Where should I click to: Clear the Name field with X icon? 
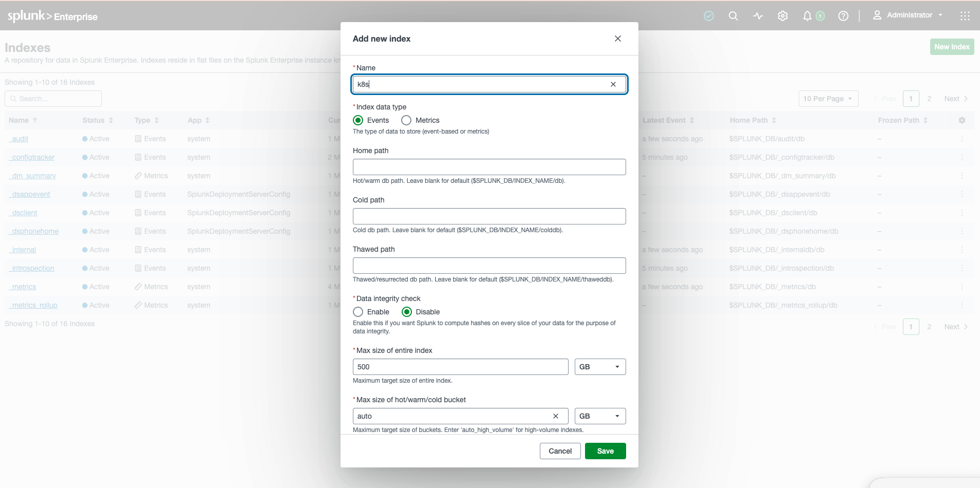[613, 84]
